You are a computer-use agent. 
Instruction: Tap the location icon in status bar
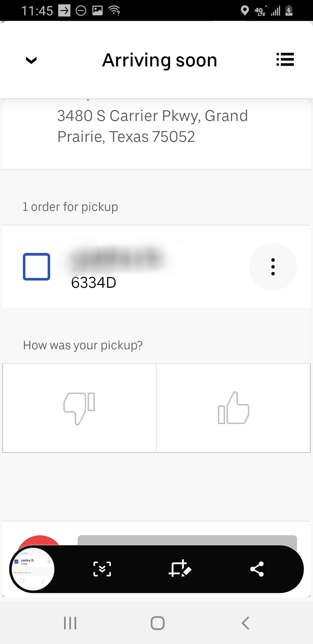[245, 11]
